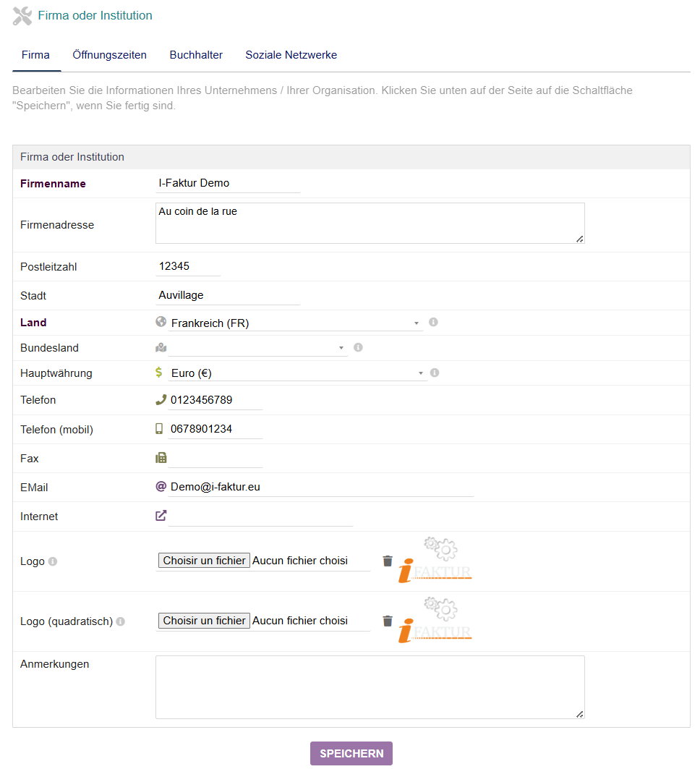
Task: Open the Hauptwährung dropdown showing Euro
Action: coord(295,373)
